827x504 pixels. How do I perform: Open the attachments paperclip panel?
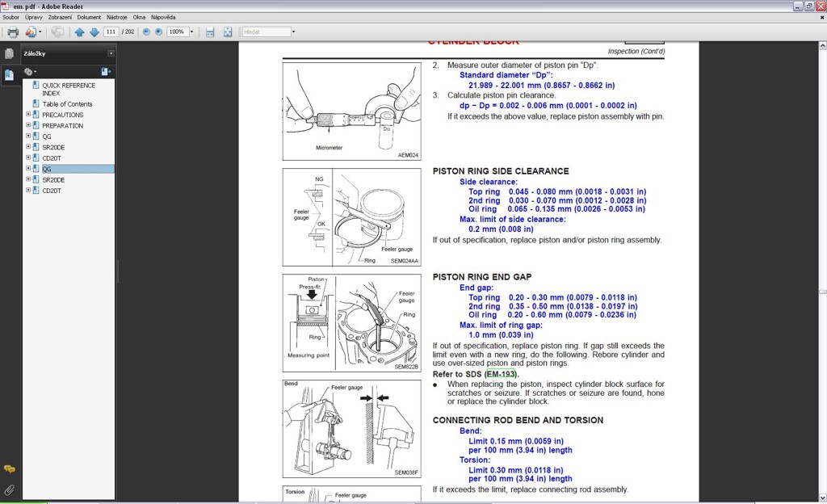[9, 489]
